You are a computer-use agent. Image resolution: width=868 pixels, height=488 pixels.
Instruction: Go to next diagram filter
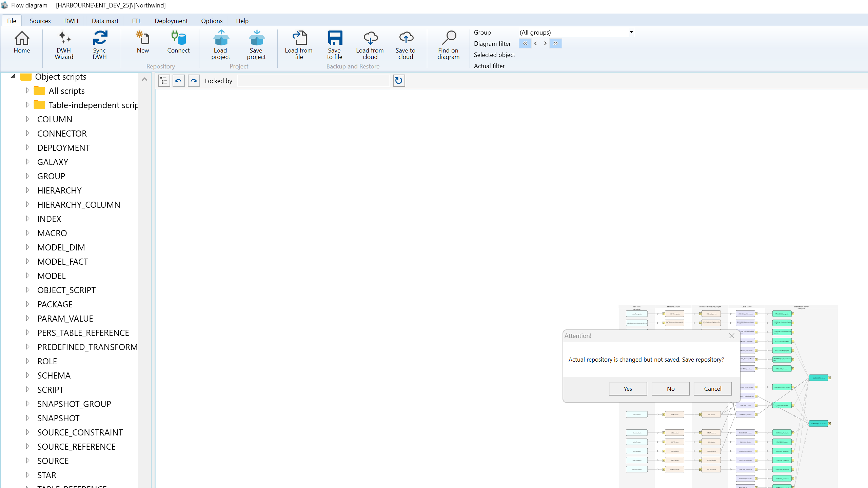point(545,43)
